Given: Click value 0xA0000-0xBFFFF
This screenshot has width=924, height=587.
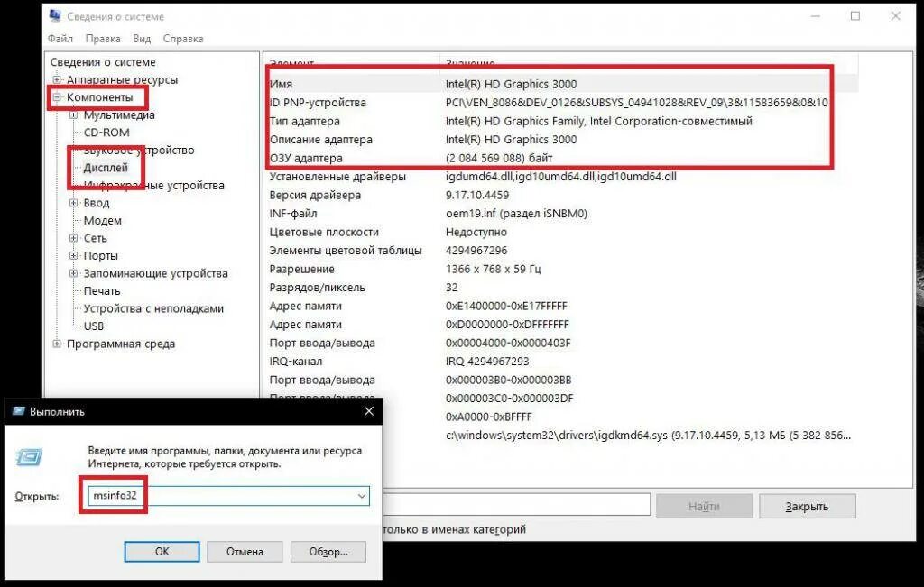Looking at the screenshot, I should click(x=488, y=417).
